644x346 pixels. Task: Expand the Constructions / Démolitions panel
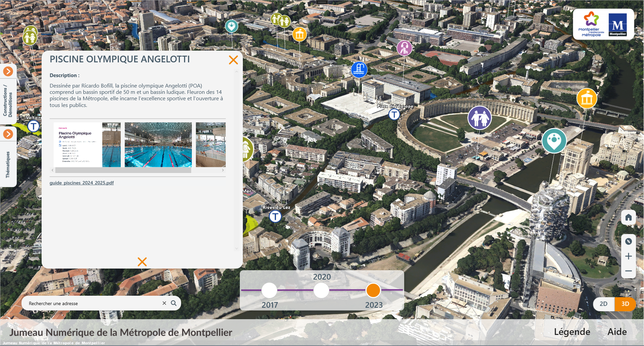coord(8,71)
